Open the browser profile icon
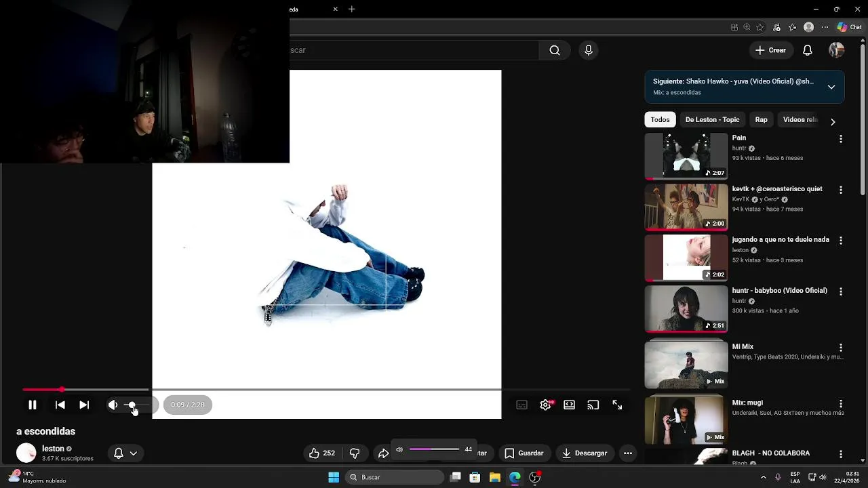Image resolution: width=868 pixels, height=488 pixels. [x=808, y=27]
